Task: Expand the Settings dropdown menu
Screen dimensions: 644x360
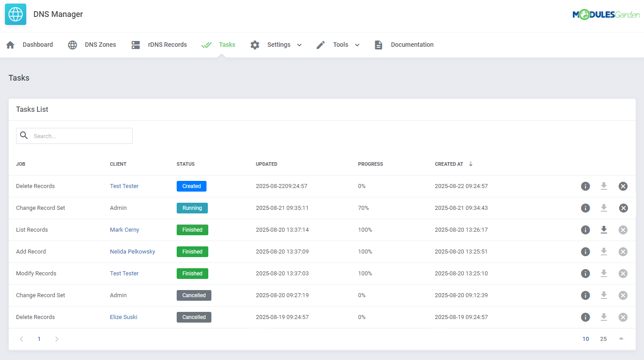Action: (x=299, y=45)
